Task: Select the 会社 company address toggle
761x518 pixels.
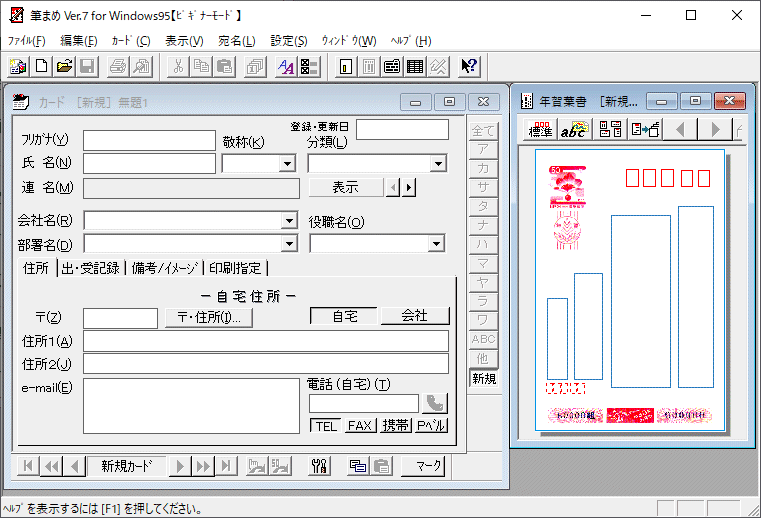Action: [x=414, y=316]
